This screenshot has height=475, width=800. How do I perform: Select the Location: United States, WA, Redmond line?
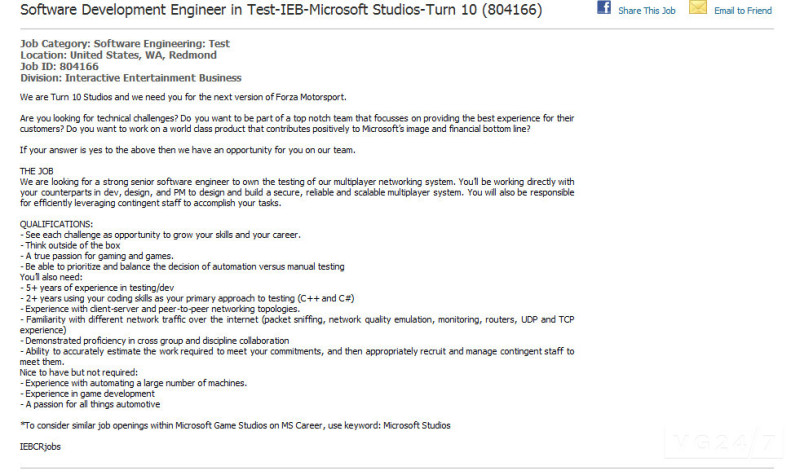(x=118, y=55)
